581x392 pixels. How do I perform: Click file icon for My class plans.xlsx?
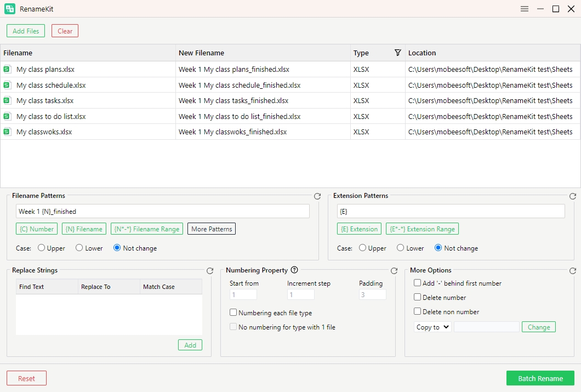[x=7, y=69]
